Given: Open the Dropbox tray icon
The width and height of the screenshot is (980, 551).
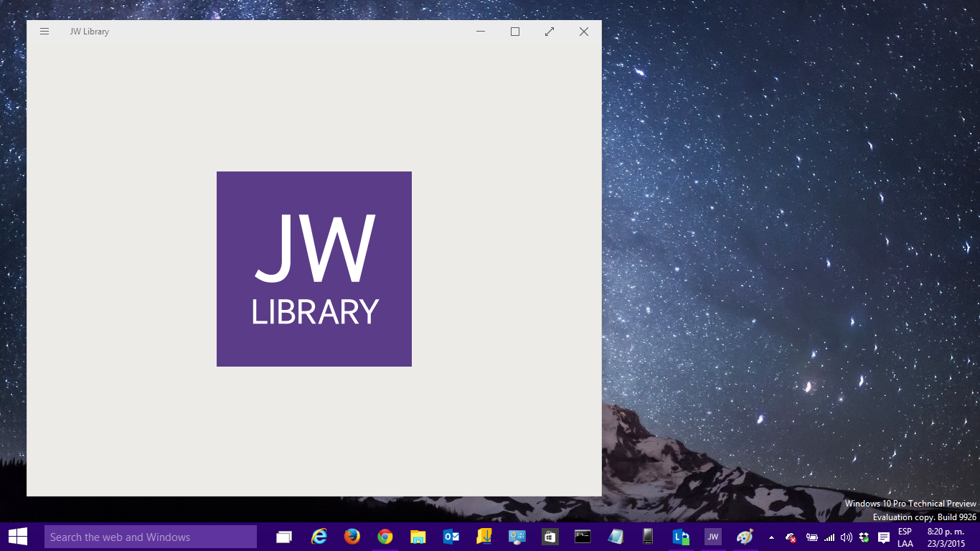Looking at the screenshot, I should [x=864, y=537].
